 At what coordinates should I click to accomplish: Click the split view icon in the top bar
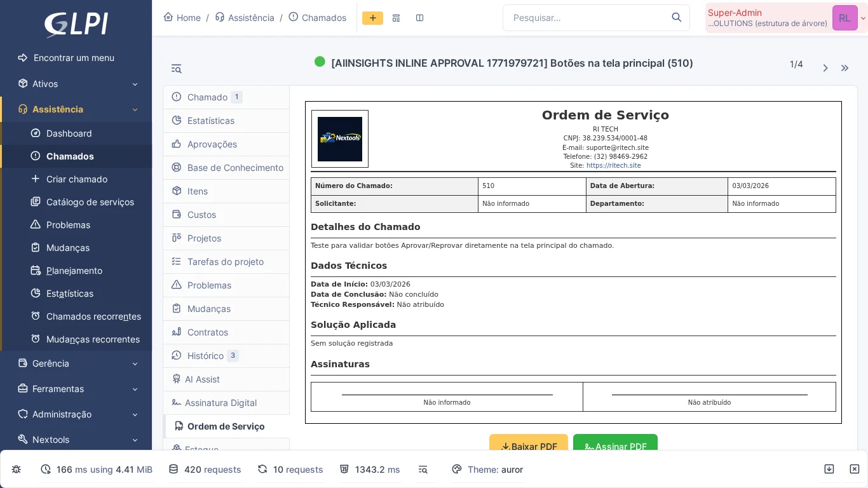click(x=419, y=18)
